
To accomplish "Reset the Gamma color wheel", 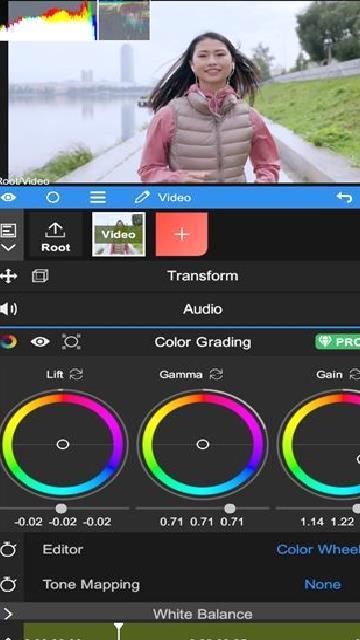I will [x=216, y=374].
